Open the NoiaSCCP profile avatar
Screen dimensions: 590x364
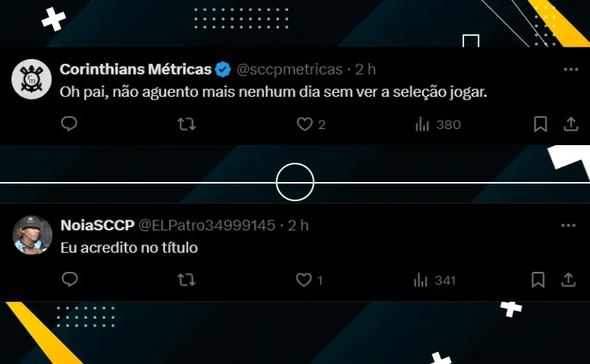tap(32, 235)
